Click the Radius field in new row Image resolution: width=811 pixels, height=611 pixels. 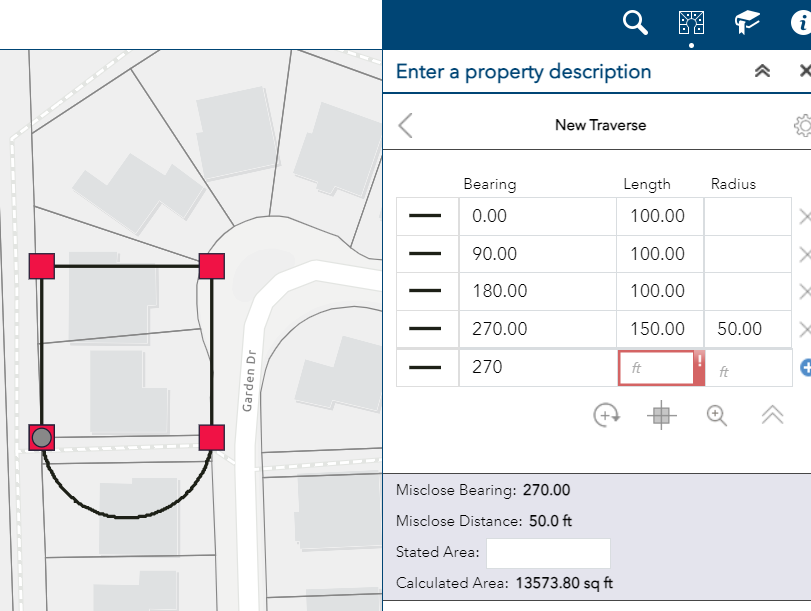pos(749,368)
